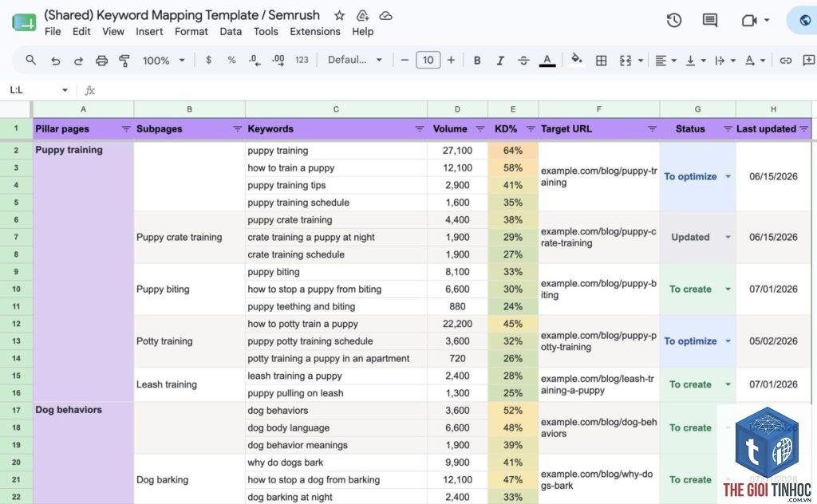Viewport: 817px width, 504px height.
Task: Activate the paint format tool
Action: [x=124, y=61]
